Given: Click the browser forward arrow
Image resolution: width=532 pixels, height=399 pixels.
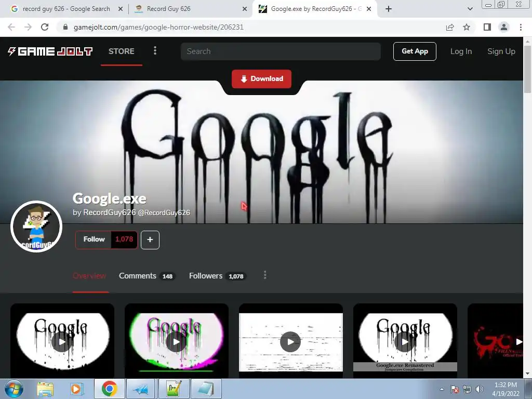Looking at the screenshot, I should coord(28,27).
